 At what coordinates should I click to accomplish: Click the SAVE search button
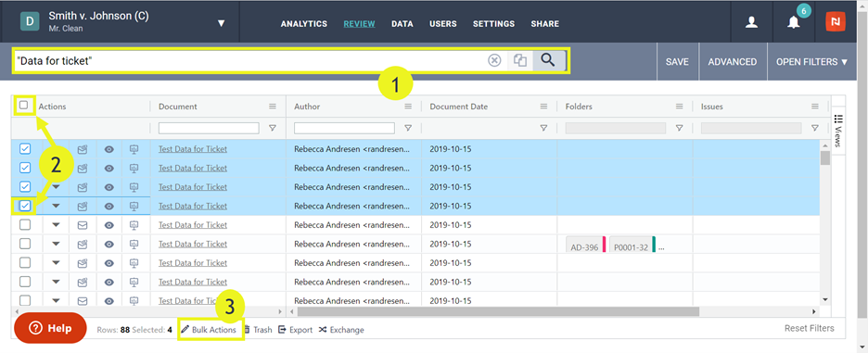coord(677,61)
